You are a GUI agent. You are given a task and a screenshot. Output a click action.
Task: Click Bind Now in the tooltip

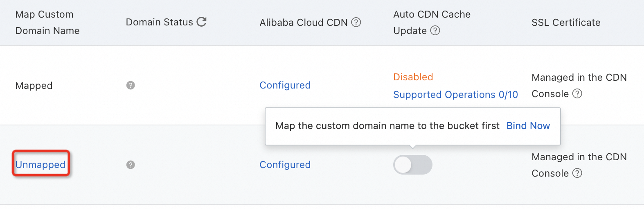(528, 126)
